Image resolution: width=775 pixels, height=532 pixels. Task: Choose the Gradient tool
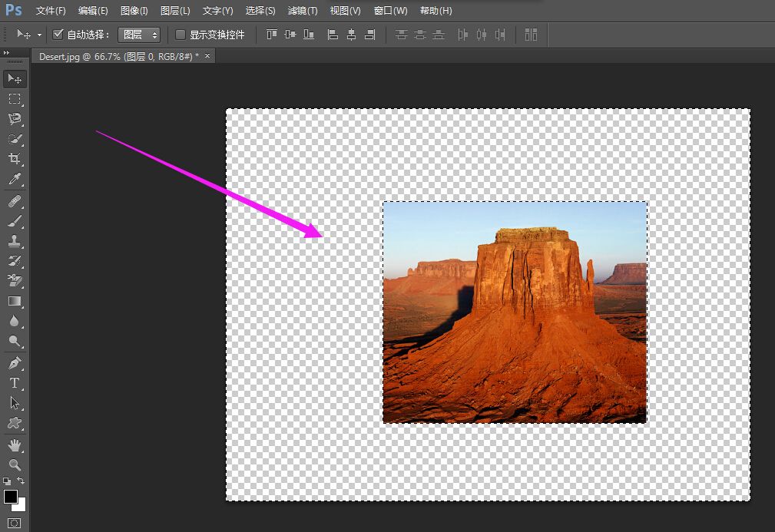tap(15, 301)
